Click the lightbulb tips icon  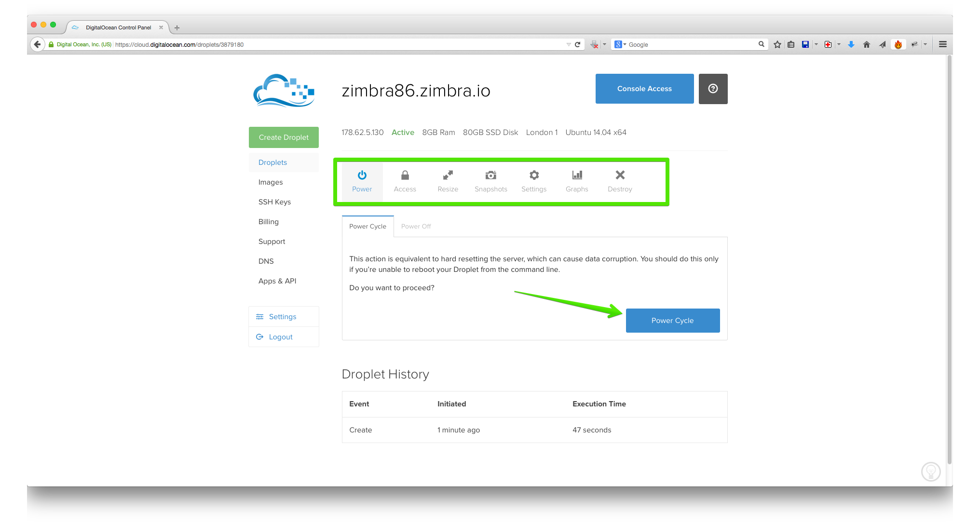pos(931,471)
